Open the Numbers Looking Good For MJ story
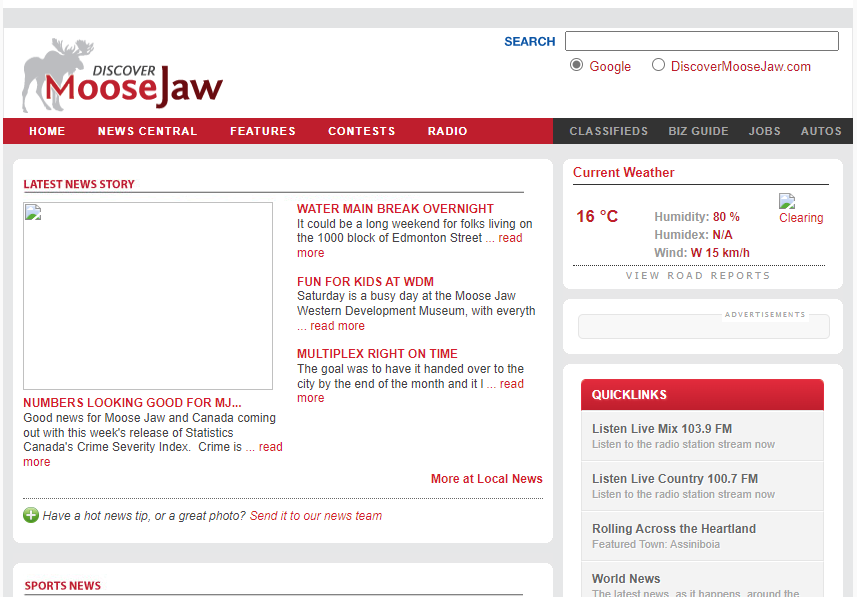The height and width of the screenshot is (597, 857). pos(132,403)
